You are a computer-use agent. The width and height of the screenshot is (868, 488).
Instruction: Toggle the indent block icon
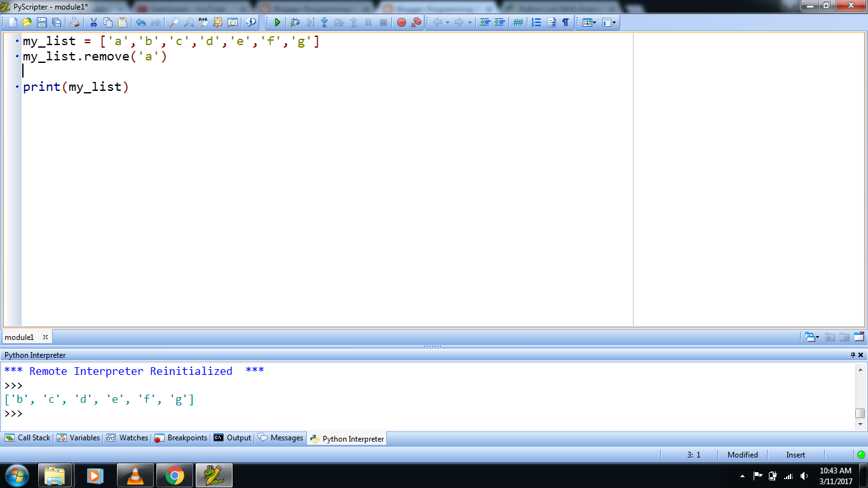[x=500, y=22]
